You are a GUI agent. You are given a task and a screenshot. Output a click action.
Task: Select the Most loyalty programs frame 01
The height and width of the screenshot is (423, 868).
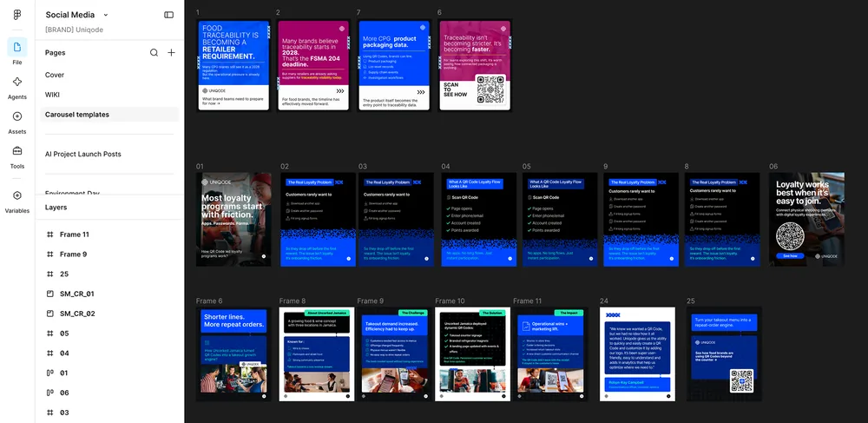click(x=233, y=219)
